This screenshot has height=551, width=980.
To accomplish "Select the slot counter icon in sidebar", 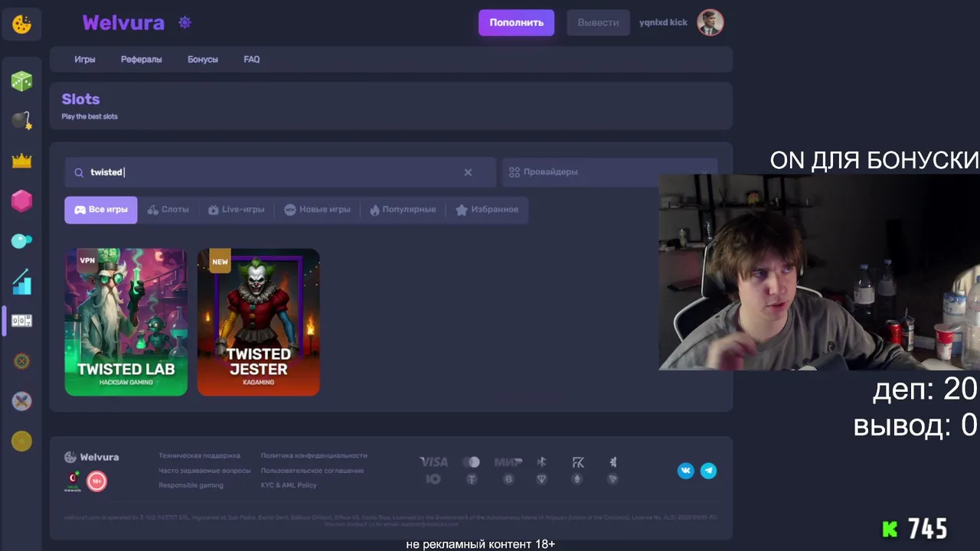I will (x=21, y=321).
